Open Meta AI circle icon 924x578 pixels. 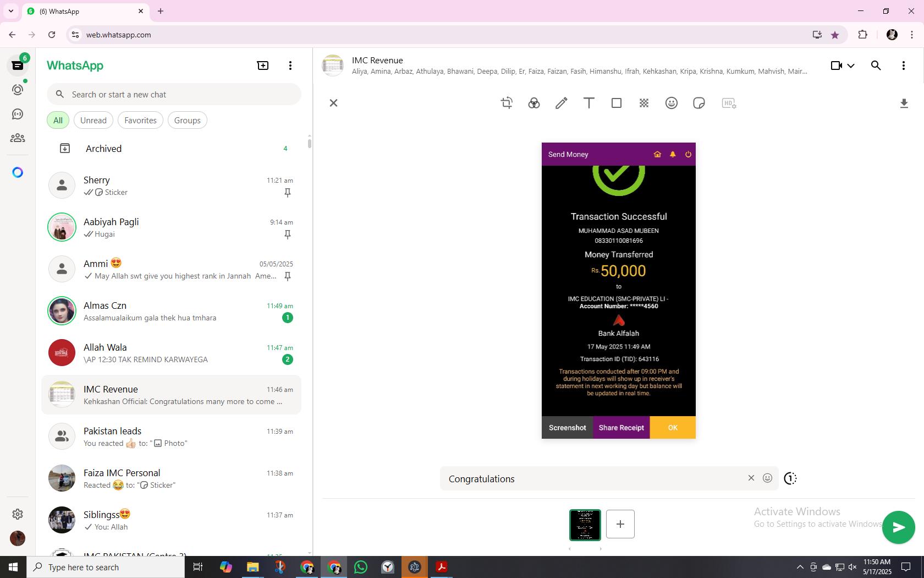(x=18, y=172)
